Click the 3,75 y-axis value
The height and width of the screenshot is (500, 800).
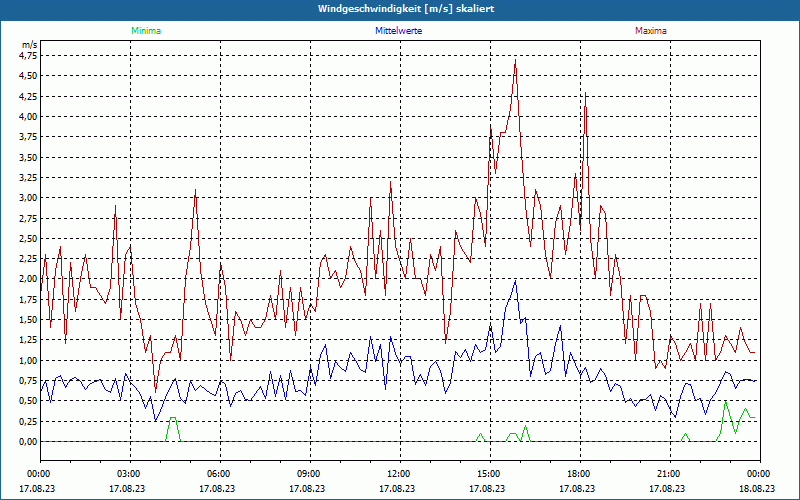[28, 137]
